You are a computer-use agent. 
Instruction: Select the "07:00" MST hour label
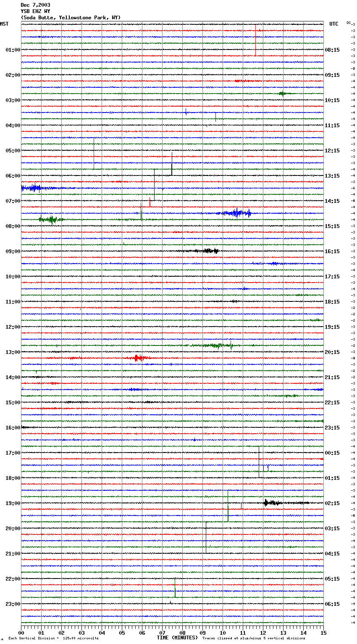pos(13,201)
